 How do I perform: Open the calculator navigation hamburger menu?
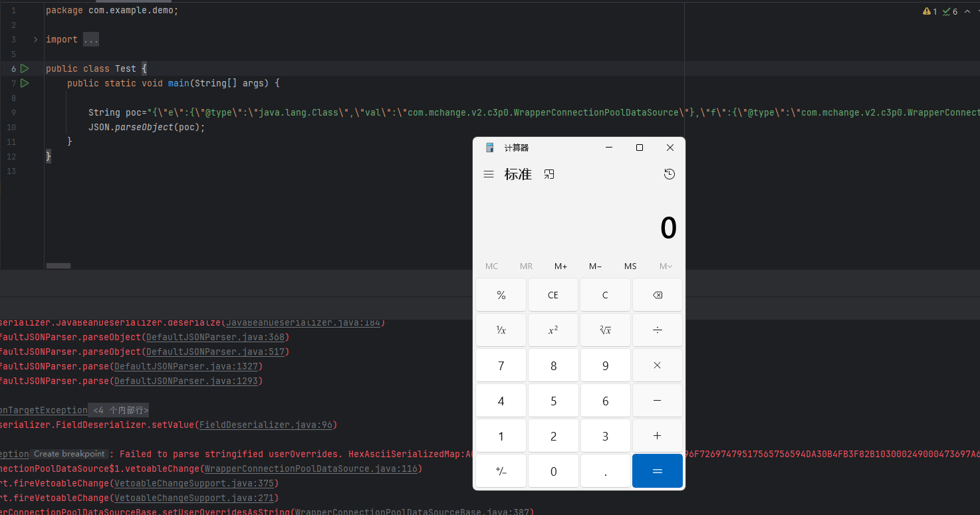[489, 174]
